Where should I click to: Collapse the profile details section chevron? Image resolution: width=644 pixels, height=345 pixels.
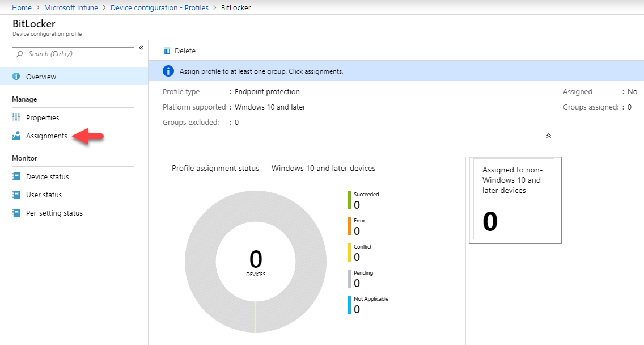[548, 136]
